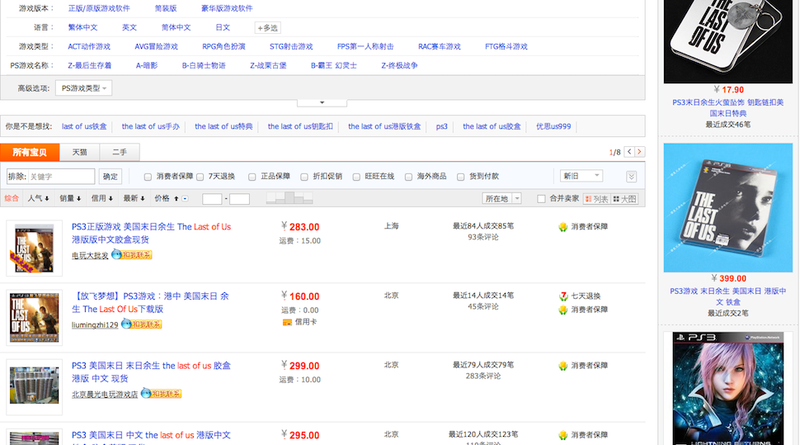Click 确定 exclude confirm button
The height and width of the screenshot is (445, 800).
pyautogui.click(x=110, y=176)
